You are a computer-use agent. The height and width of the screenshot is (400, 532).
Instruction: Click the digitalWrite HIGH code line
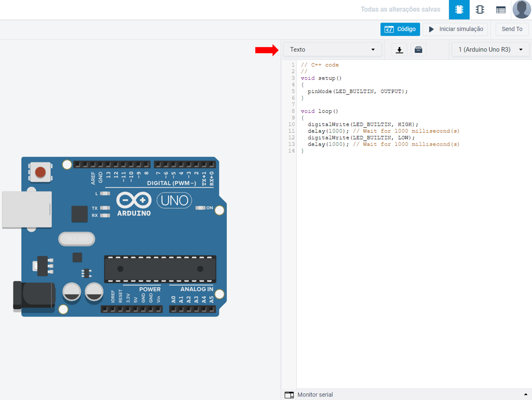point(363,124)
